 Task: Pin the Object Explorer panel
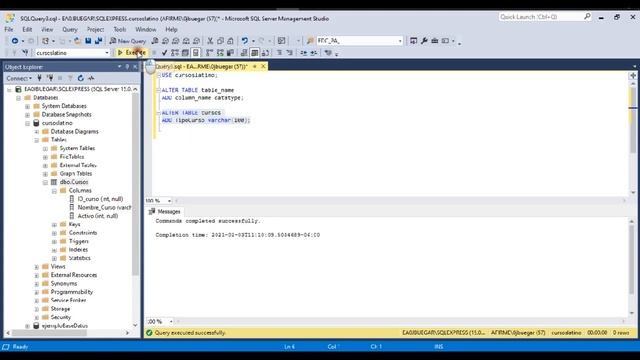point(127,67)
